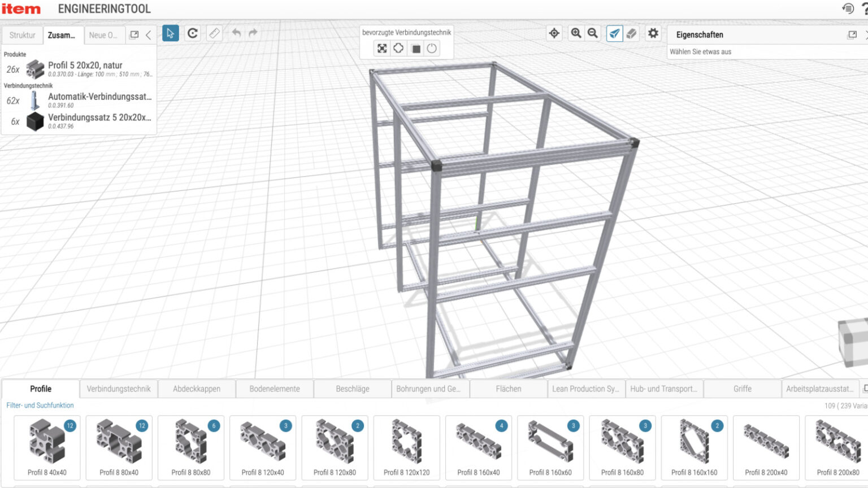Open the pop-out icon on the summary panel
Viewport: 868px width, 488px height.
(134, 34)
